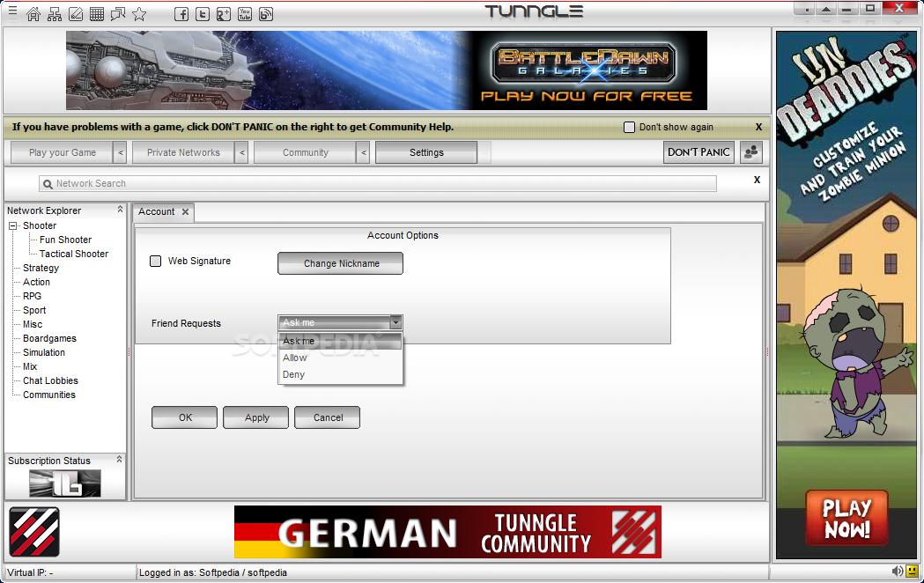Confirm with the OK button
The image size is (924, 583).
pos(184,417)
